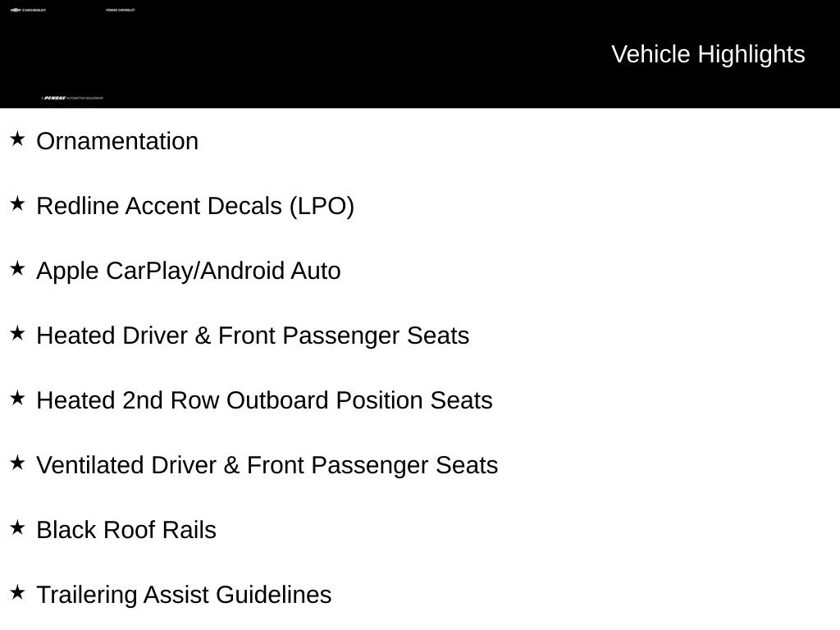840x630 pixels.
Task: Select Heated 2nd Row Outboard Position Seats
Action: pyautogui.click(x=265, y=400)
